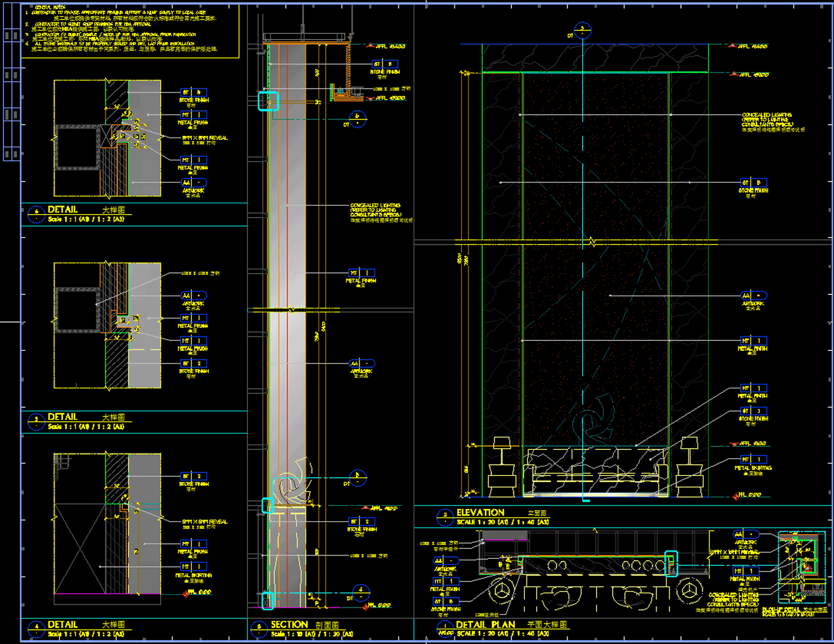Select the ST stone finish tag atop the section
Image resolution: width=834 pixels, height=644 pixels.
(x=385, y=64)
